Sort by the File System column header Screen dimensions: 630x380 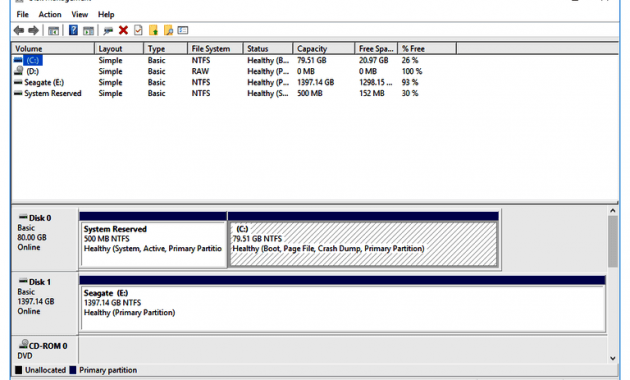(x=215, y=49)
